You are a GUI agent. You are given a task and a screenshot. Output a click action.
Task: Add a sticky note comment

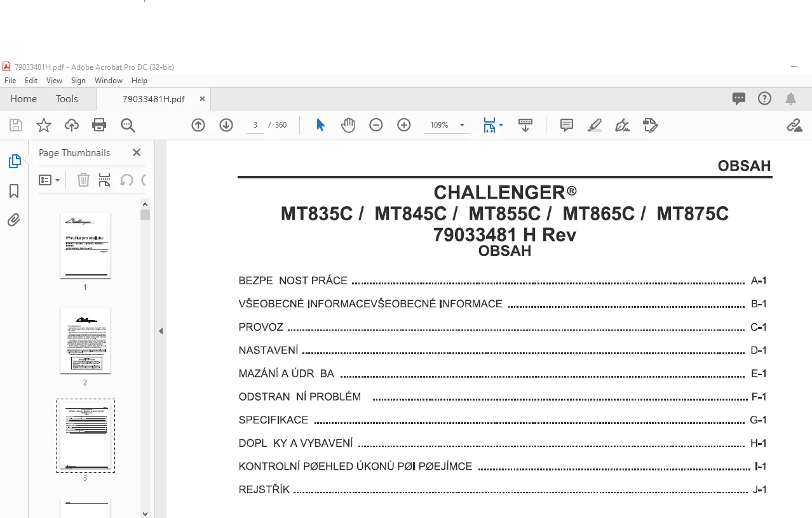[567, 125]
